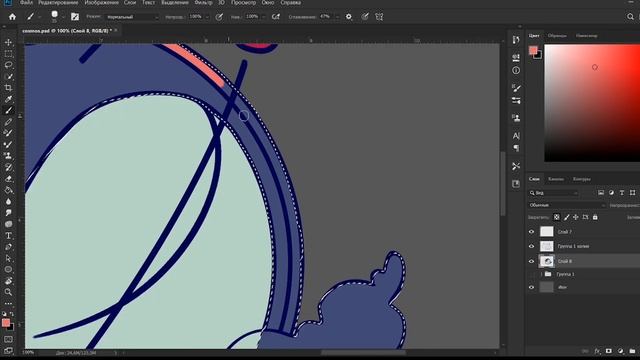Select the Brush tool in the toolbox
Screen dimensions: 640x360
click(8, 111)
